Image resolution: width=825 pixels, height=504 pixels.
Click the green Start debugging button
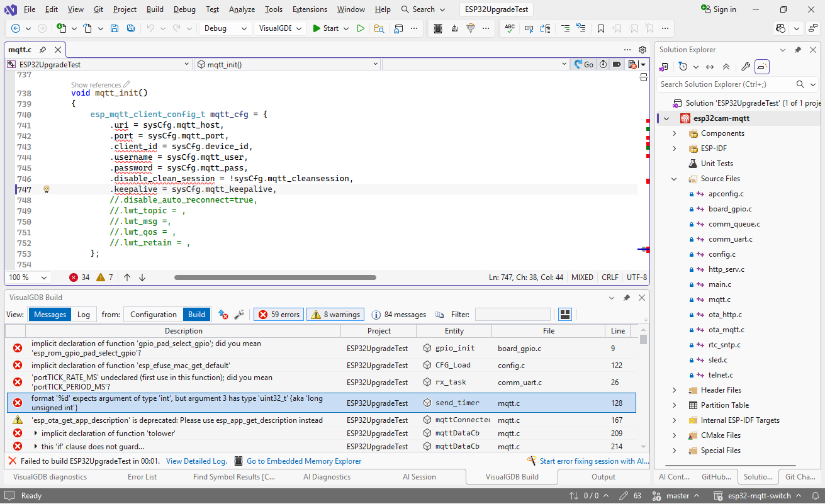325,28
